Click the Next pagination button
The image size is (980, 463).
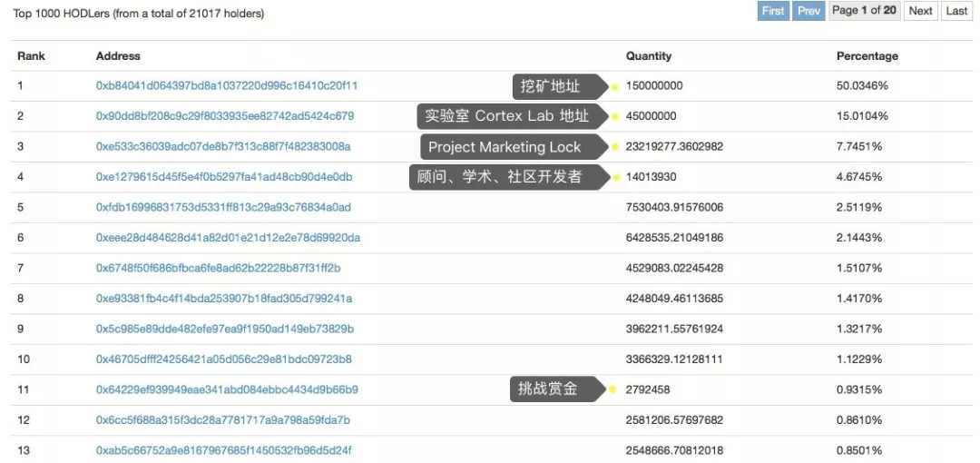click(921, 11)
